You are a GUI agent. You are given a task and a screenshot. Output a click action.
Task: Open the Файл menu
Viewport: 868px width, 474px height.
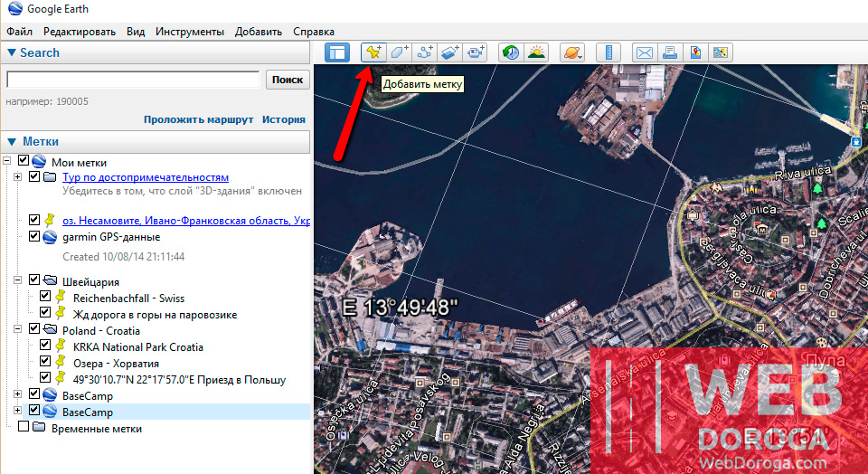tap(19, 32)
